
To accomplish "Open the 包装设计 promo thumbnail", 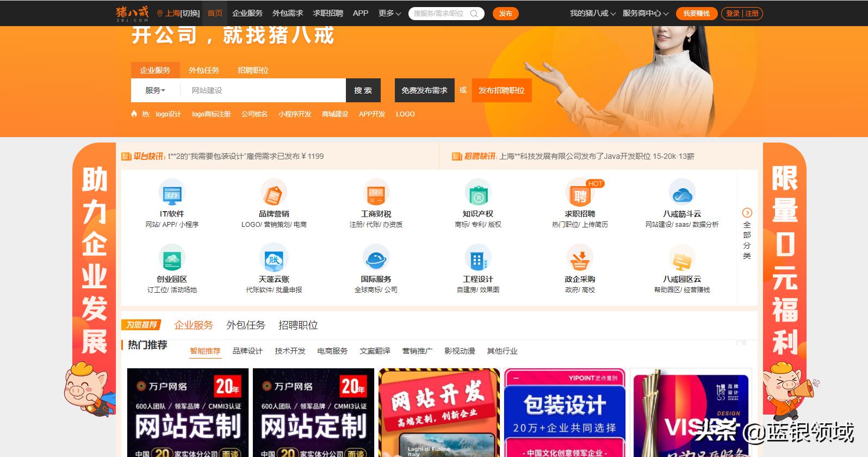I will tap(565, 412).
